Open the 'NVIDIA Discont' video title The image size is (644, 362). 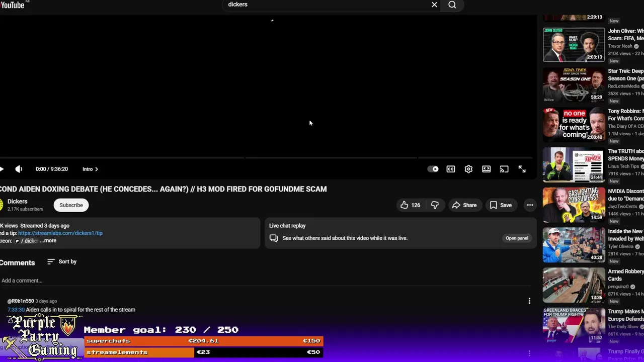(626, 195)
